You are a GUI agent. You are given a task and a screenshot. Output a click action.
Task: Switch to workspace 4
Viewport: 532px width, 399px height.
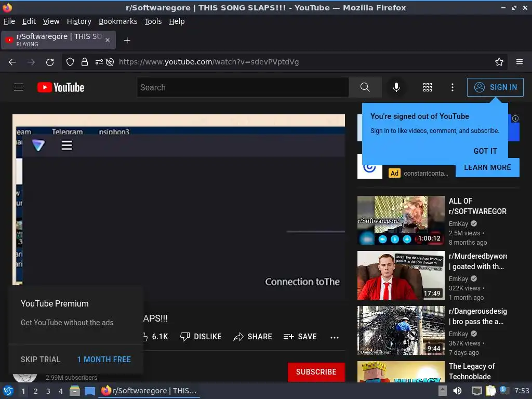click(61, 391)
